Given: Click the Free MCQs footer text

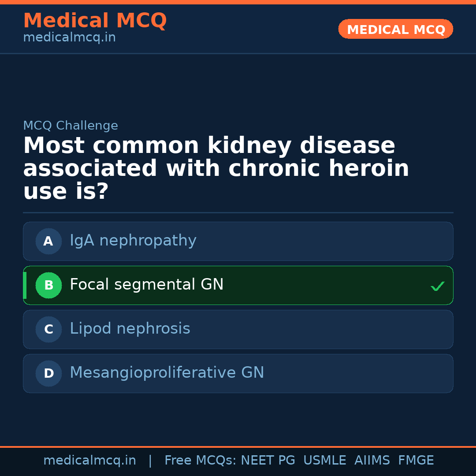Looking at the screenshot, I should [x=200, y=461].
